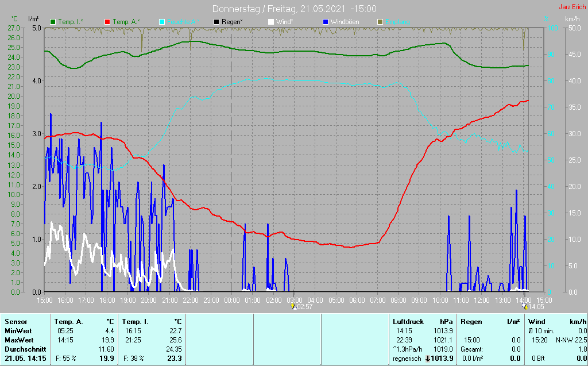
Task: Click the indoor maximum time "21:25"
Action: point(133,340)
